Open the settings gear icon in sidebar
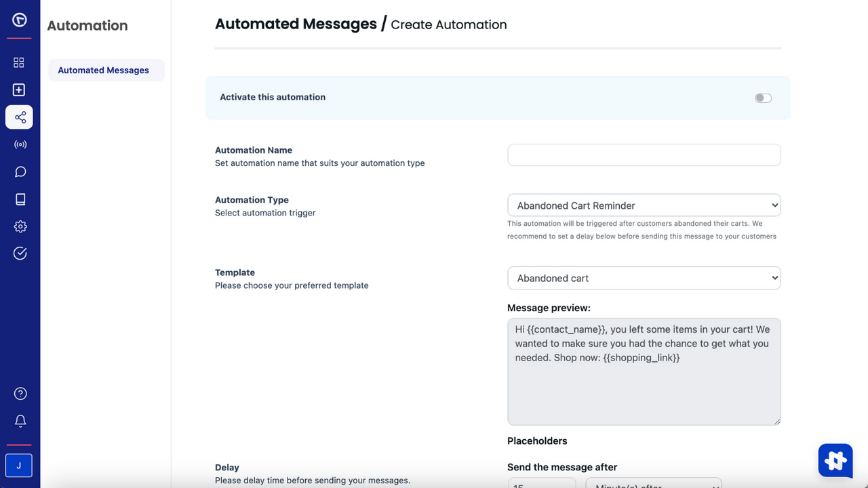Viewport: 868px width, 488px height. [19, 226]
